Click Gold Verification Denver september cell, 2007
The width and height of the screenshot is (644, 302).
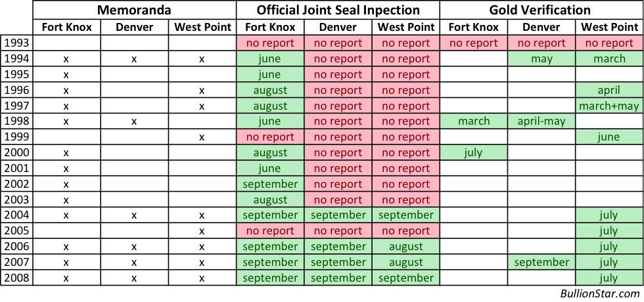click(541, 262)
